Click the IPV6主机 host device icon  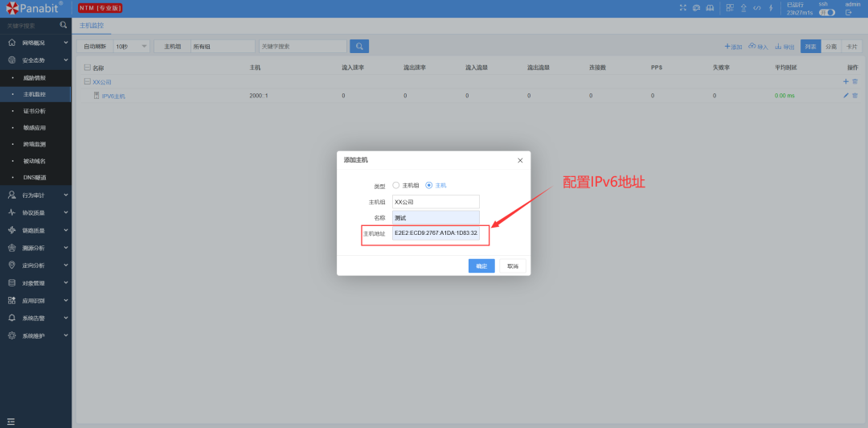tap(96, 96)
